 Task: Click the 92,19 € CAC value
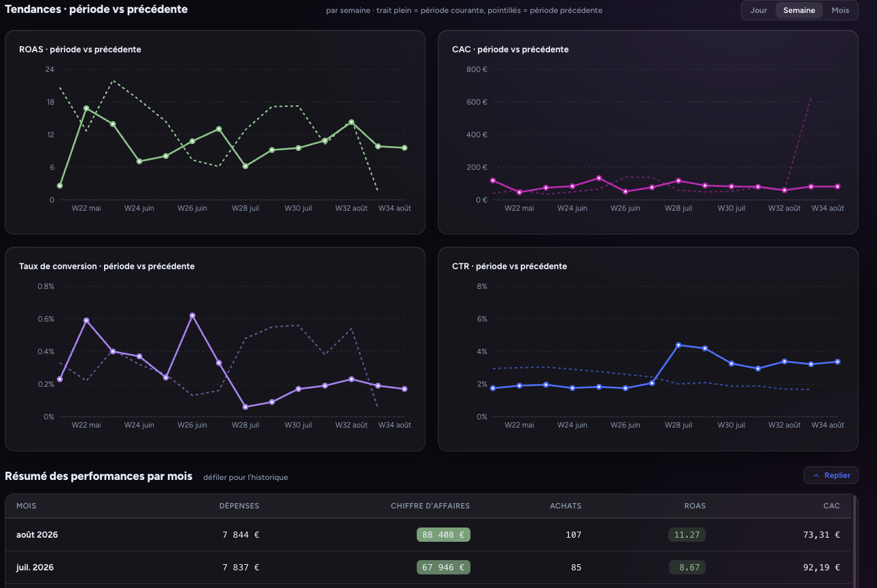point(821,568)
